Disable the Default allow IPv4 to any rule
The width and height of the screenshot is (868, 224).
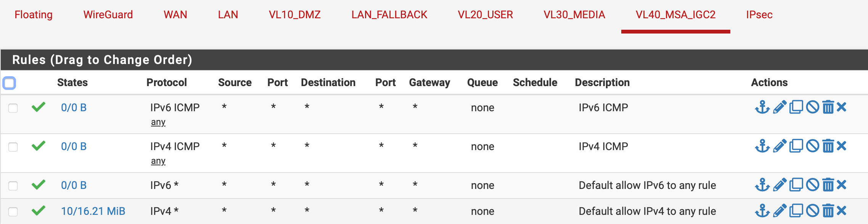813,211
